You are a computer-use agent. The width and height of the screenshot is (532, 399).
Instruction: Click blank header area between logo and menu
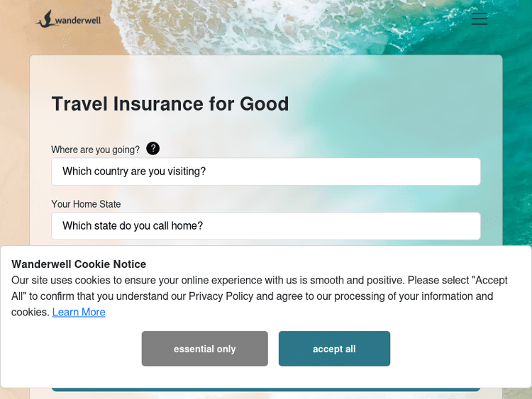point(284,20)
